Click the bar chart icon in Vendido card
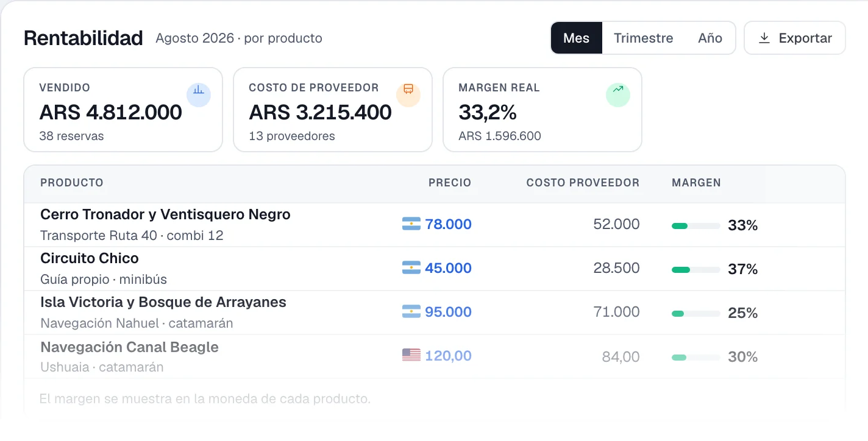The height and width of the screenshot is (441, 868). (199, 95)
